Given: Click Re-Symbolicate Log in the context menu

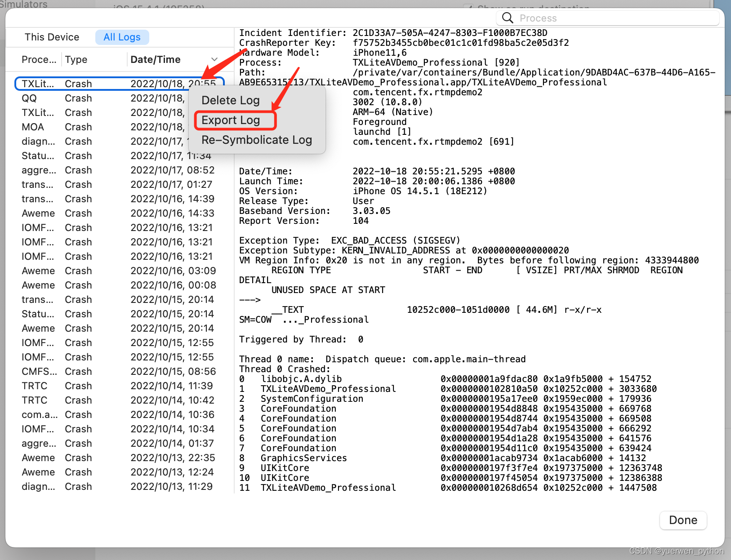Looking at the screenshot, I should pyautogui.click(x=256, y=140).
